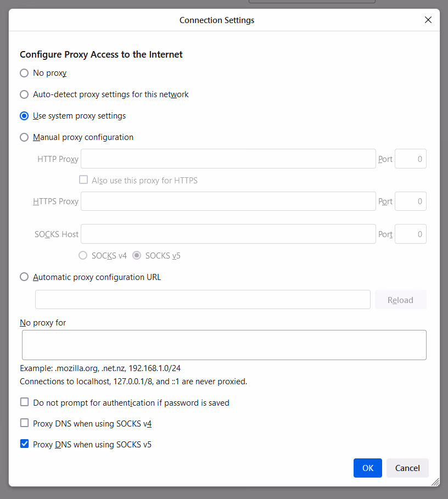Viewport: 448px width, 499px height.
Task: Select the SOCKS v5 option
Action: pyautogui.click(x=136, y=255)
